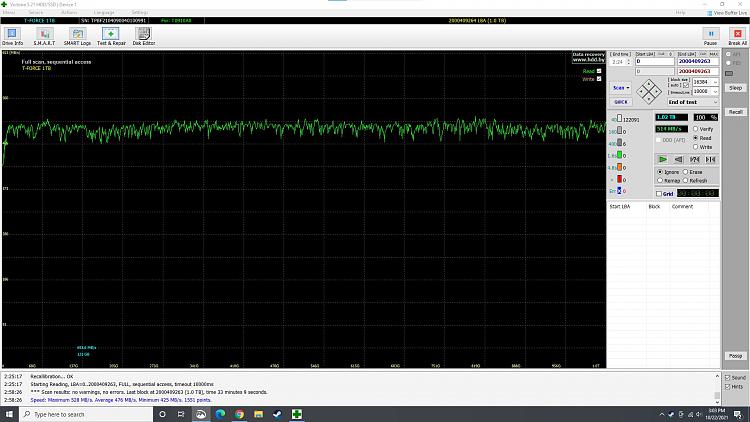
Task: Click the Cortana circle icon
Action: coord(162,414)
